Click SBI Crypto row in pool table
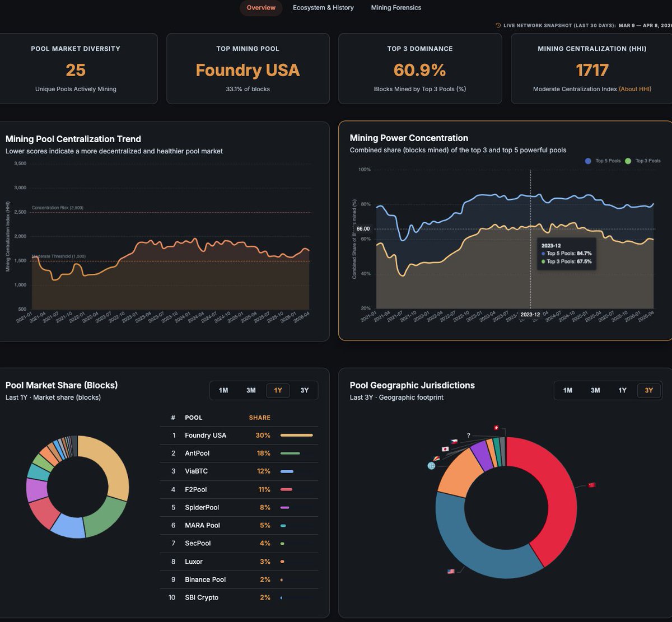Image resolution: width=672 pixels, height=622 pixels. pyautogui.click(x=239, y=597)
